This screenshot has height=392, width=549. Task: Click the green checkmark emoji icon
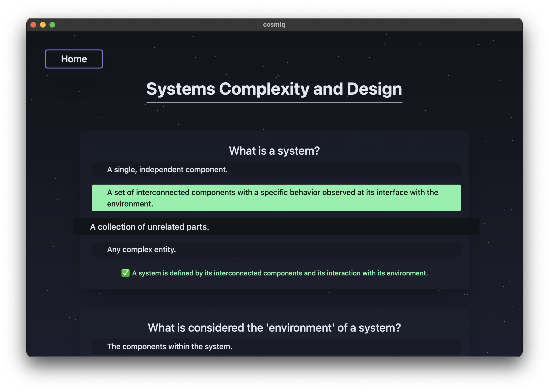click(125, 273)
